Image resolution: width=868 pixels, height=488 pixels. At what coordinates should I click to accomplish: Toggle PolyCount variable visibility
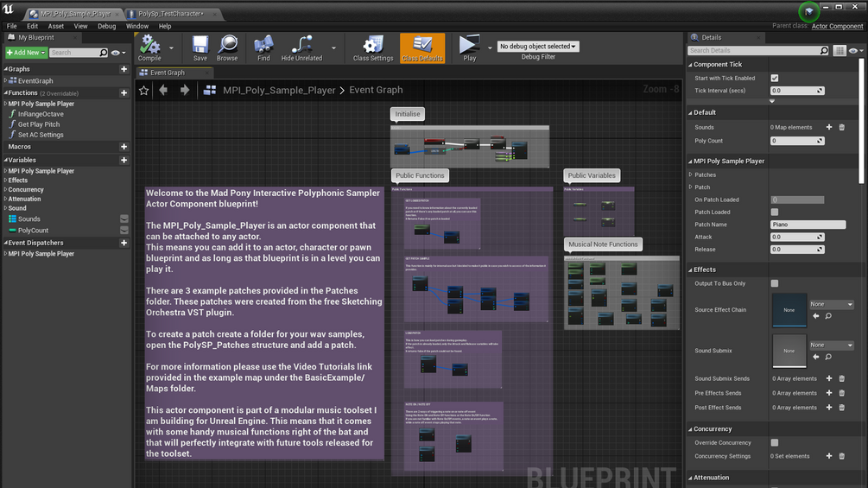tap(124, 230)
